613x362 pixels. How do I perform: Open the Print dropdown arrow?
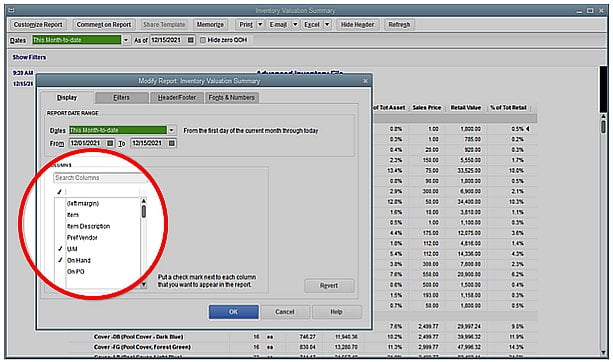click(260, 25)
